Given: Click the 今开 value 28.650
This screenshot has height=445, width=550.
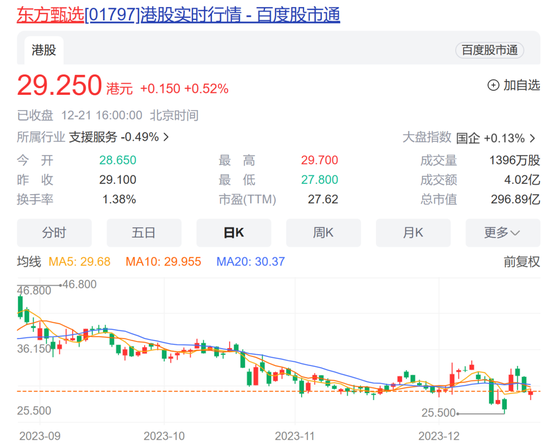Looking at the screenshot, I should (118, 160).
